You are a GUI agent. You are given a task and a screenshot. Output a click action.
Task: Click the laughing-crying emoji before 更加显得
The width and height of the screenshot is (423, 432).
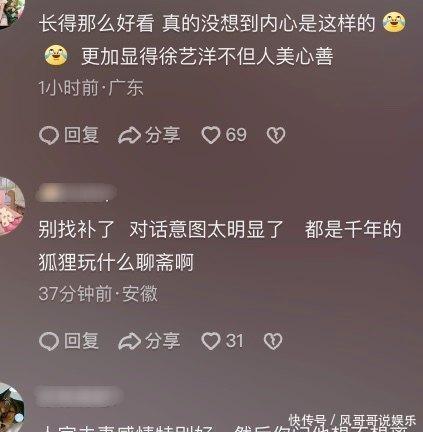click(56, 55)
